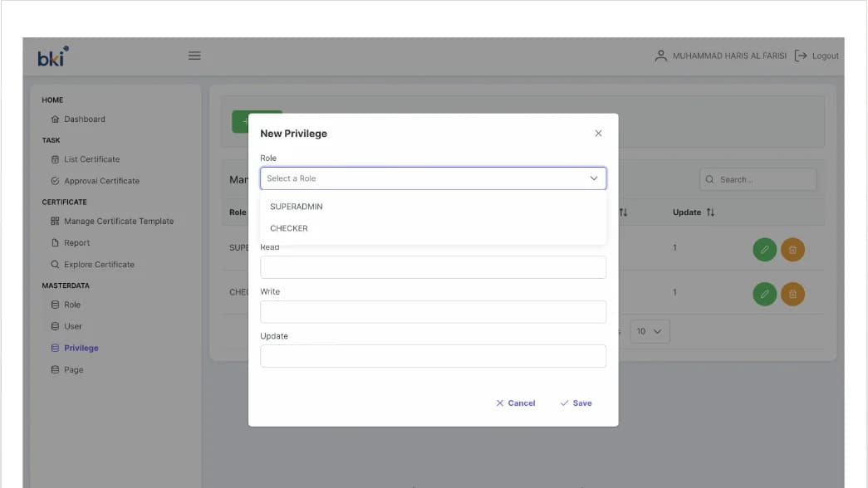This screenshot has height=488, width=868.
Task: Click the green add button behind dialog
Action: coord(240,122)
